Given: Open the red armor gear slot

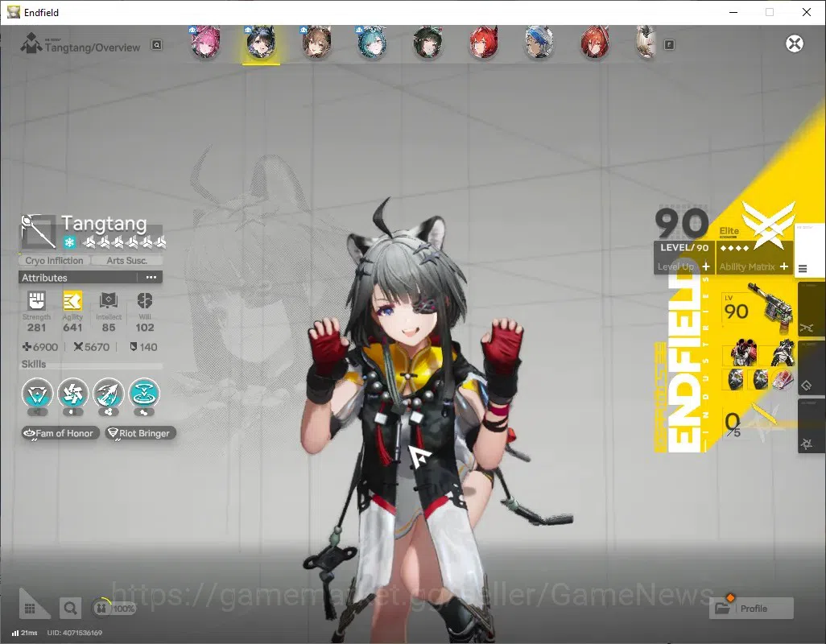Looking at the screenshot, I should [744, 353].
